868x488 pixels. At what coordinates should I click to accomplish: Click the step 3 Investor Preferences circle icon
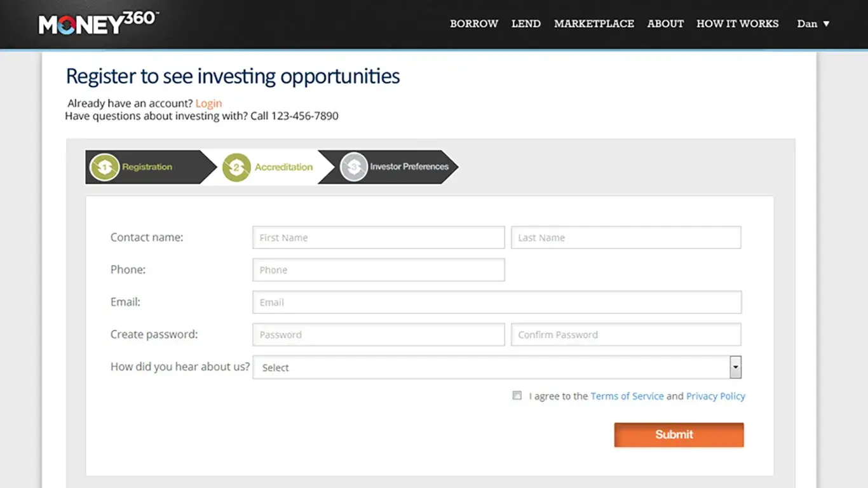tap(354, 167)
